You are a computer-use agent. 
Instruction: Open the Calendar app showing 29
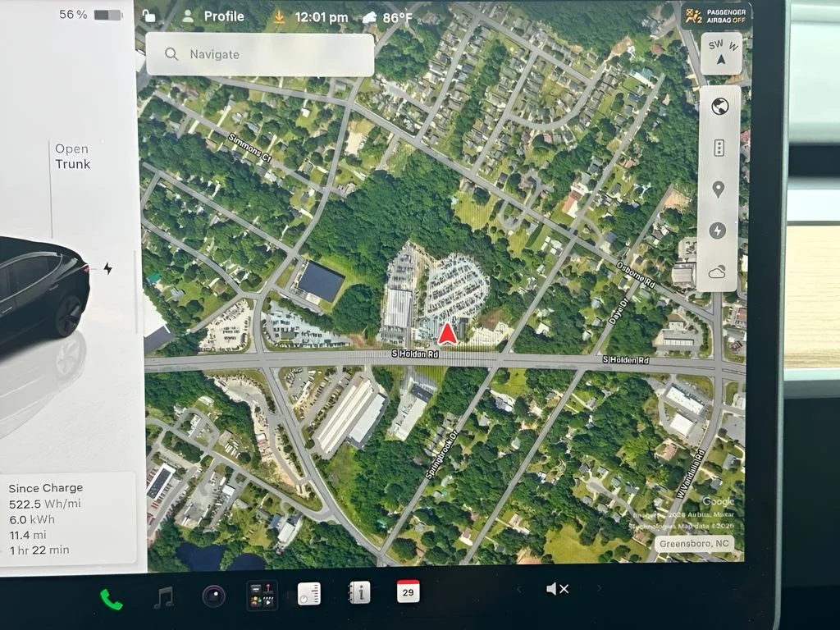coord(409,591)
